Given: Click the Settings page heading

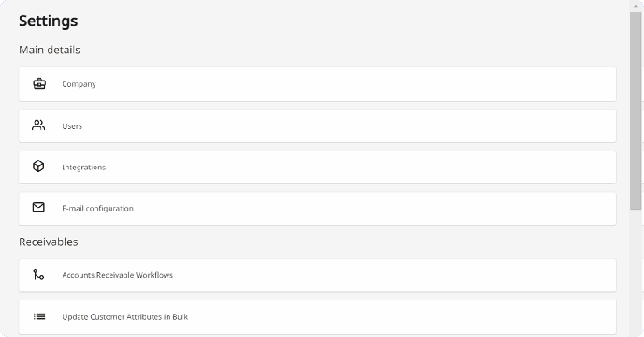Looking at the screenshot, I should pos(49,21).
